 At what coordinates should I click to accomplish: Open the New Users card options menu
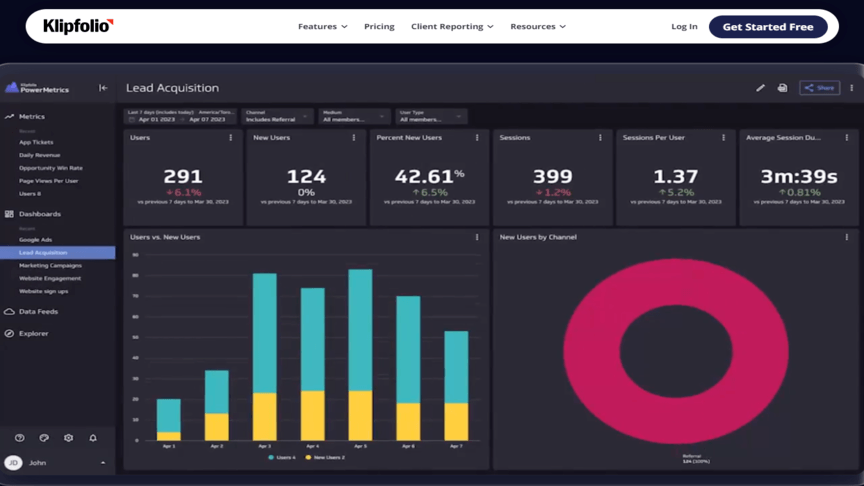coord(354,138)
